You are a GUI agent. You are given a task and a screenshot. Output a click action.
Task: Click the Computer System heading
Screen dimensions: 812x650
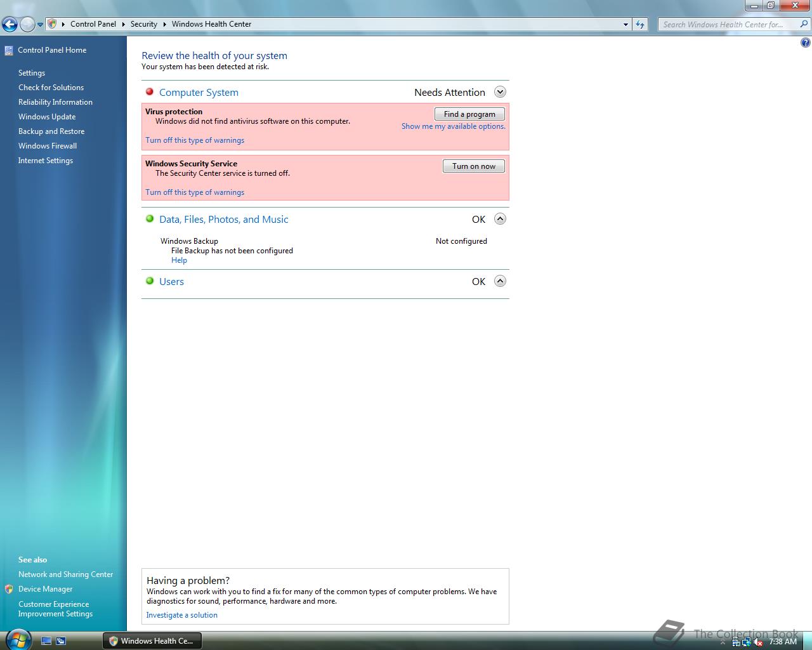point(199,93)
